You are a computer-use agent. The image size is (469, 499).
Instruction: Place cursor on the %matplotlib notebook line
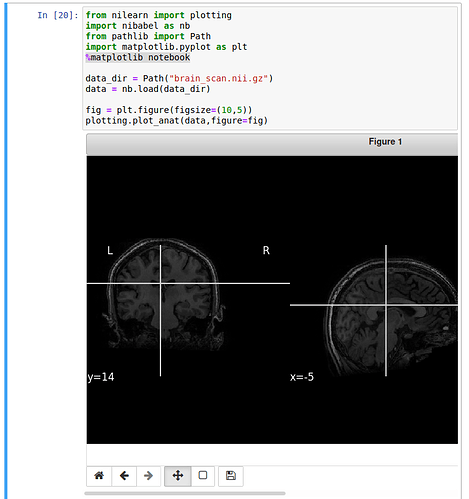(138, 57)
